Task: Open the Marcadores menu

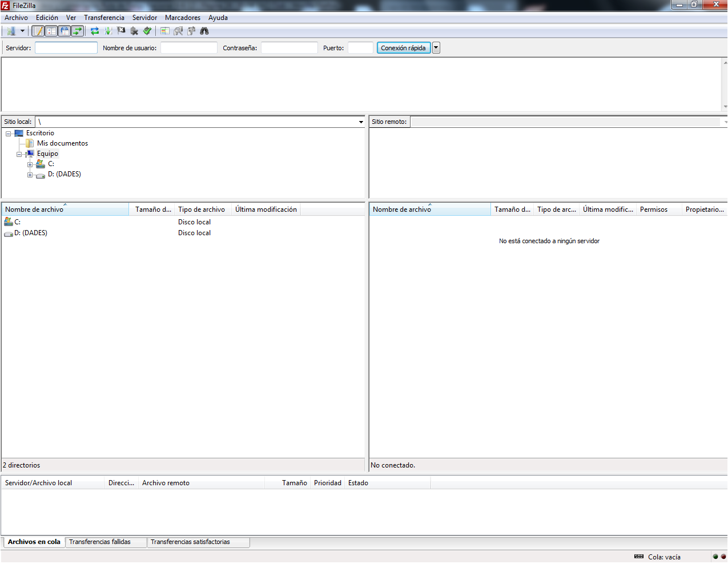Action: [x=183, y=18]
